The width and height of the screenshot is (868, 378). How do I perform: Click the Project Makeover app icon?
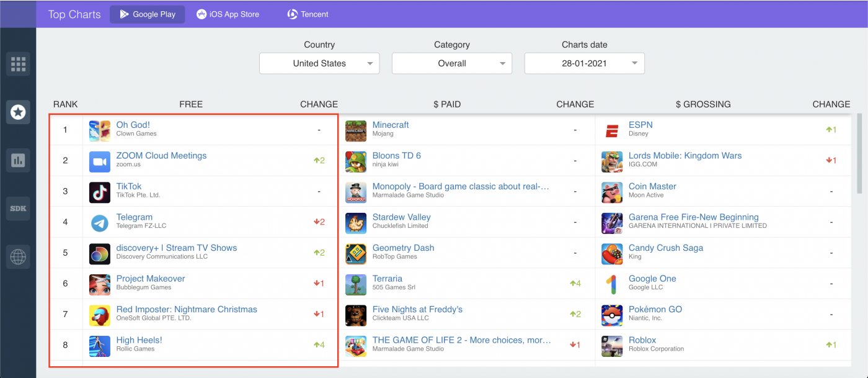100,284
